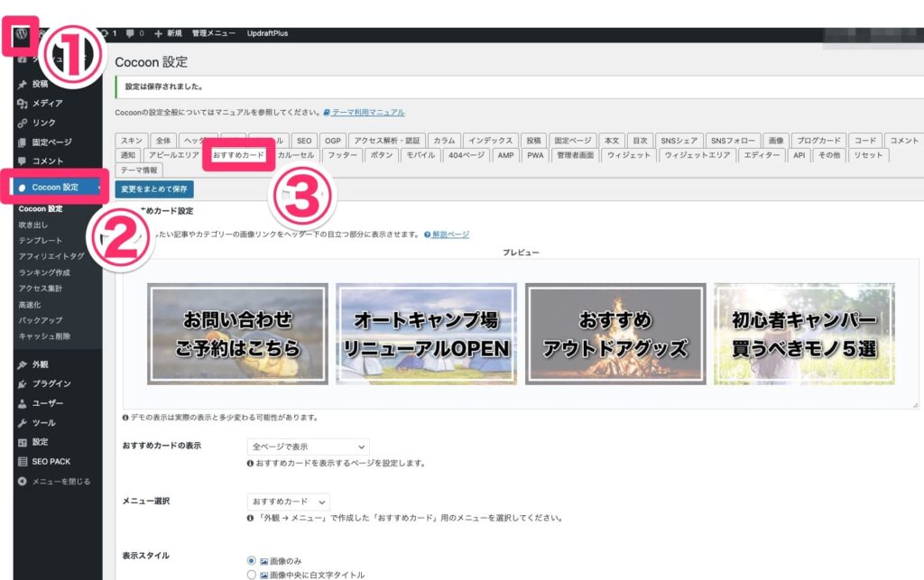Open UpdraftPlus in the admin bar

point(267,33)
